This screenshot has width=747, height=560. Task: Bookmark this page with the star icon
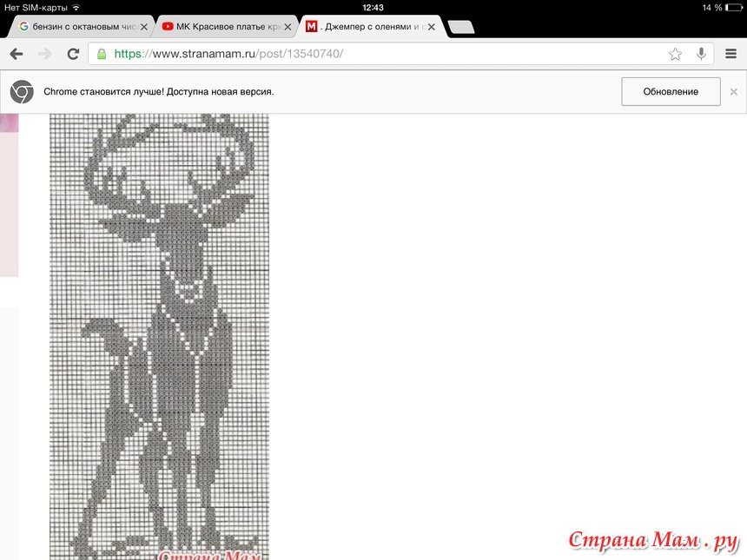(x=675, y=54)
